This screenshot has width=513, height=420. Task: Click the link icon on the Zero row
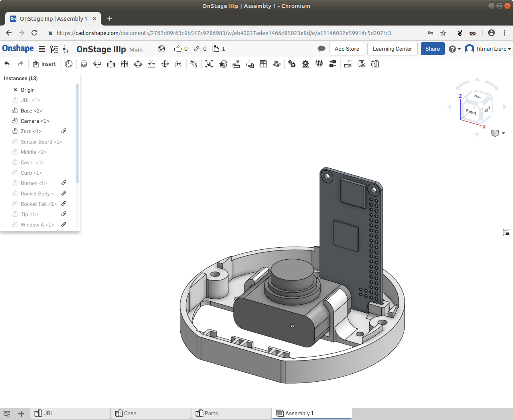(x=64, y=131)
